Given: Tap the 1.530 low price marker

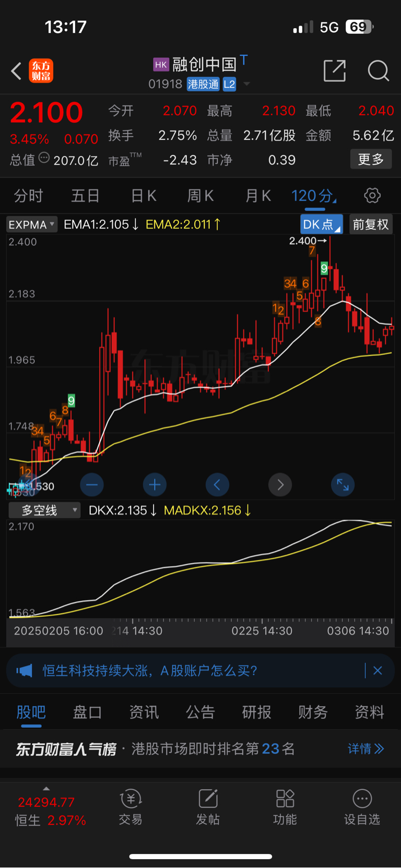Looking at the screenshot, I should coord(41,486).
